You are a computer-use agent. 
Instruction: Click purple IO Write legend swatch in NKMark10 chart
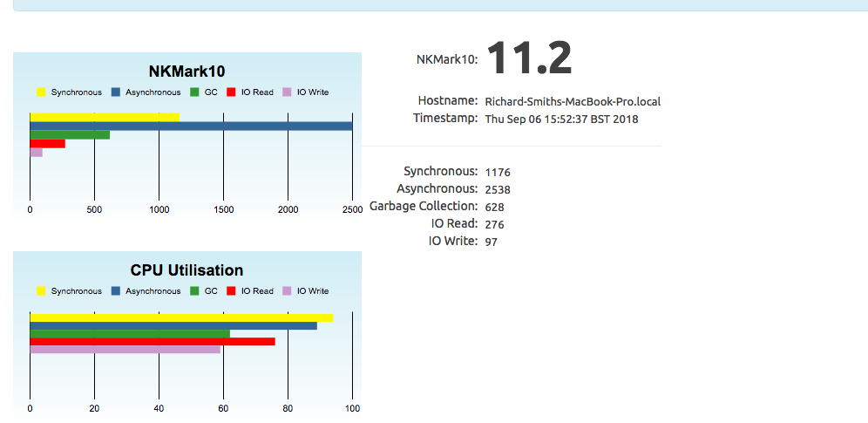288,92
